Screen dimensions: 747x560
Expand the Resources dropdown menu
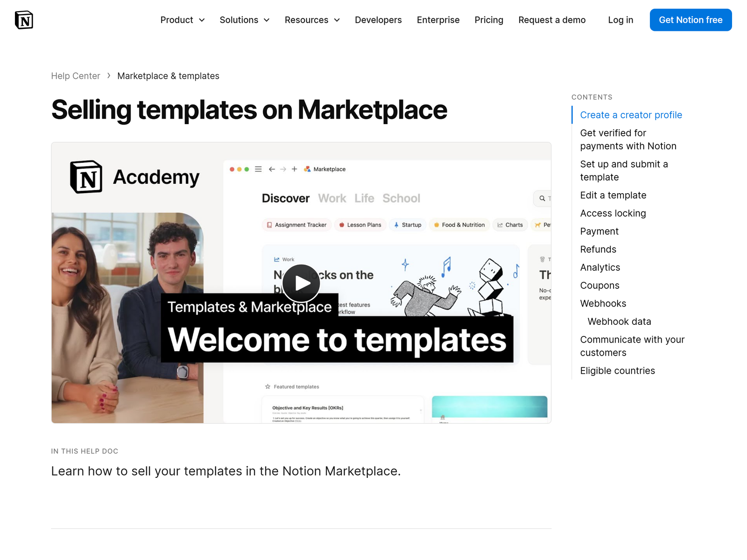pos(312,20)
